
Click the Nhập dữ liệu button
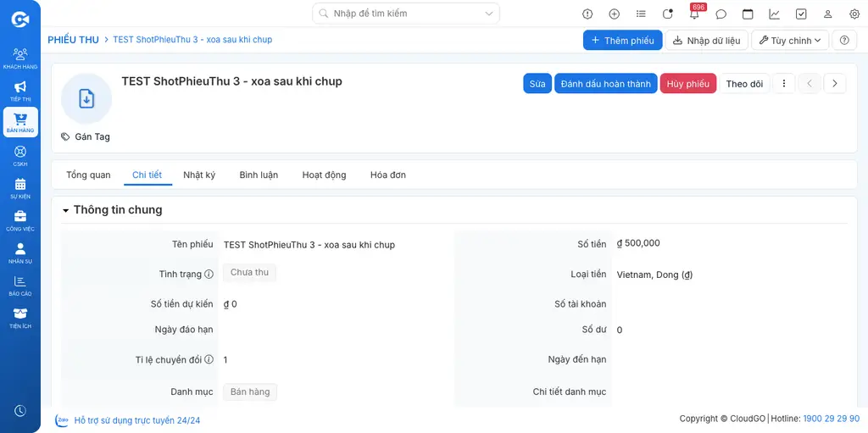tap(706, 40)
